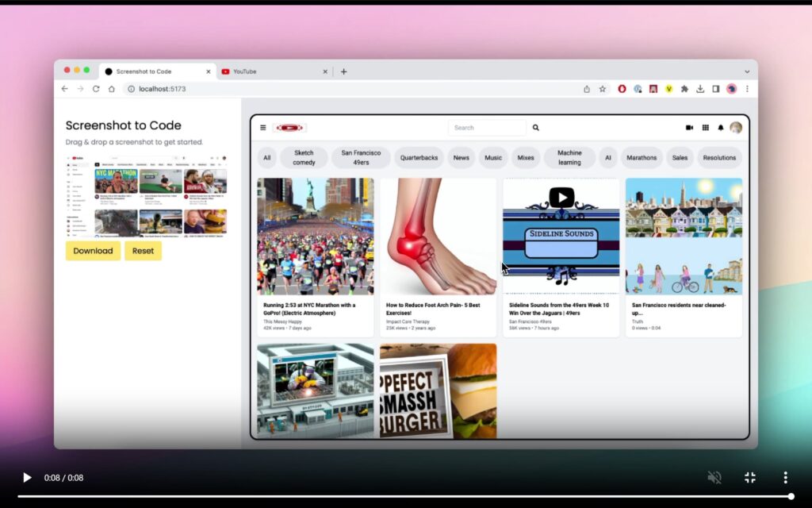Image resolution: width=812 pixels, height=508 pixels.
Task: Open the apps grid icon
Action: pos(705,127)
